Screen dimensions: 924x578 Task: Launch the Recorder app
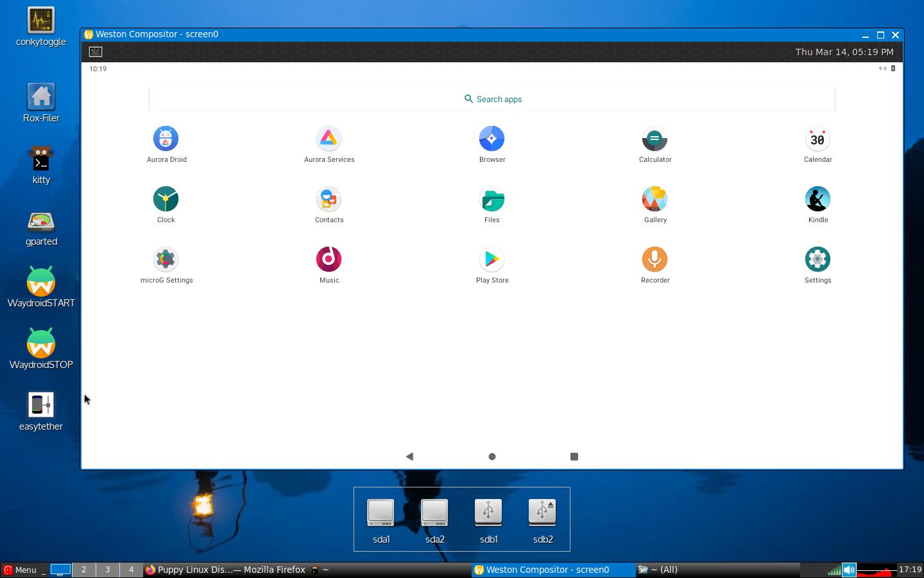[655, 260]
